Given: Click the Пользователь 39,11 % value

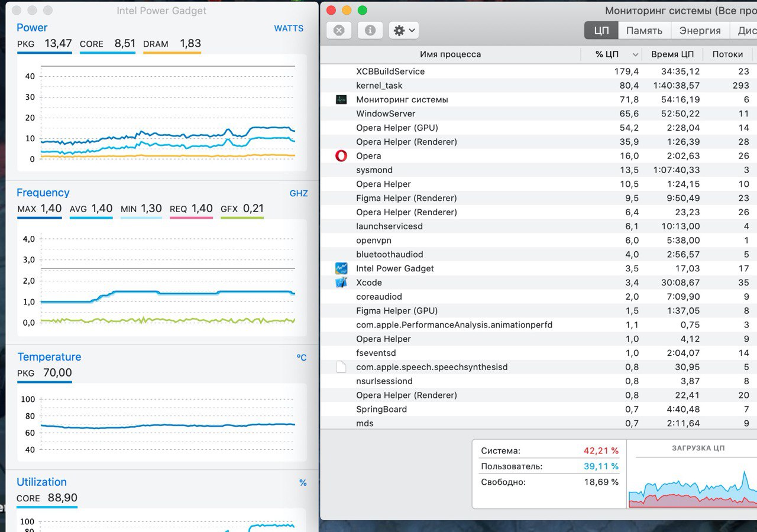Looking at the screenshot, I should coord(601,466).
